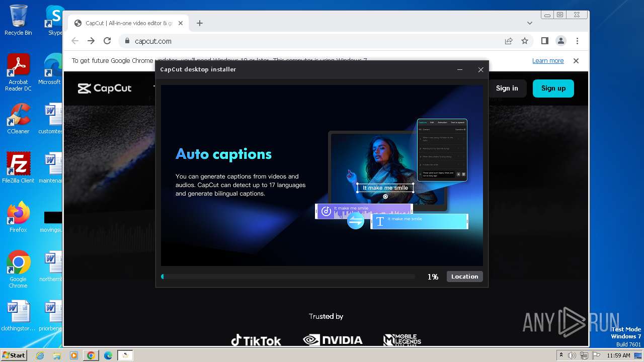Reload the capcut.com page

click(x=107, y=41)
